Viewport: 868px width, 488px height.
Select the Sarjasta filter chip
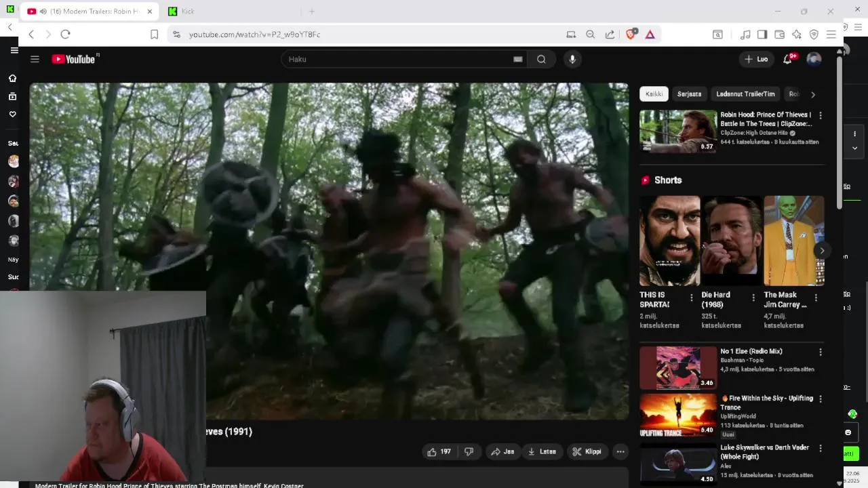pos(689,94)
